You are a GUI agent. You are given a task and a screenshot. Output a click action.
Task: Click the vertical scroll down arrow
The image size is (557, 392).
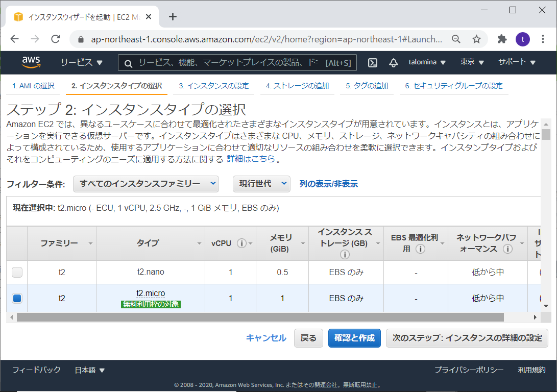[546, 306]
